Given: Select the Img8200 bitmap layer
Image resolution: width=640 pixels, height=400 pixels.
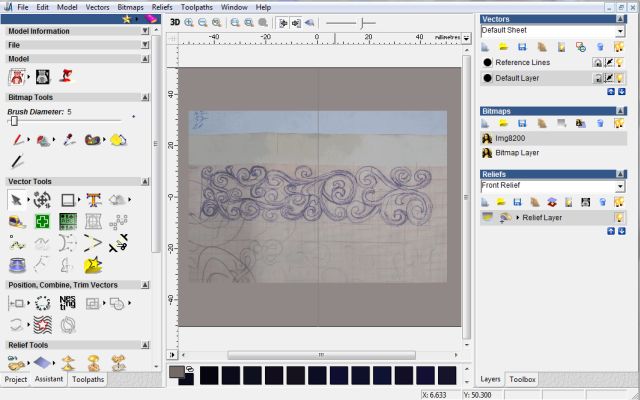Looking at the screenshot, I should coord(511,138).
